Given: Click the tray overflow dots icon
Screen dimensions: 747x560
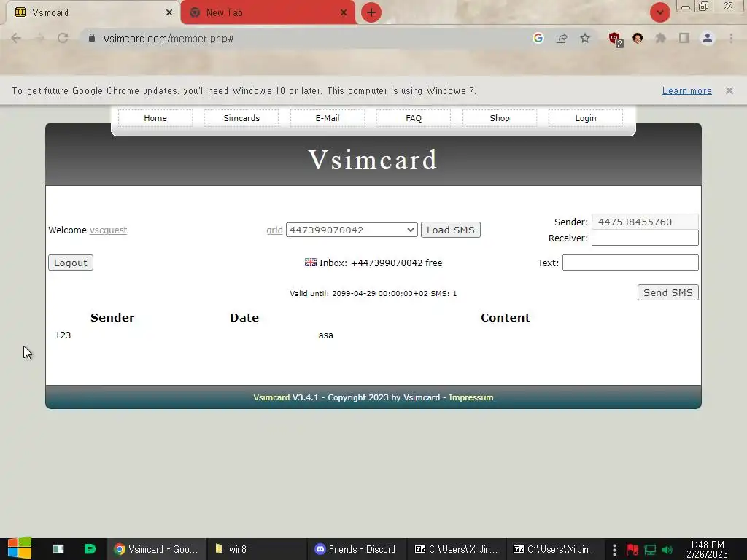Looking at the screenshot, I should (614, 550).
